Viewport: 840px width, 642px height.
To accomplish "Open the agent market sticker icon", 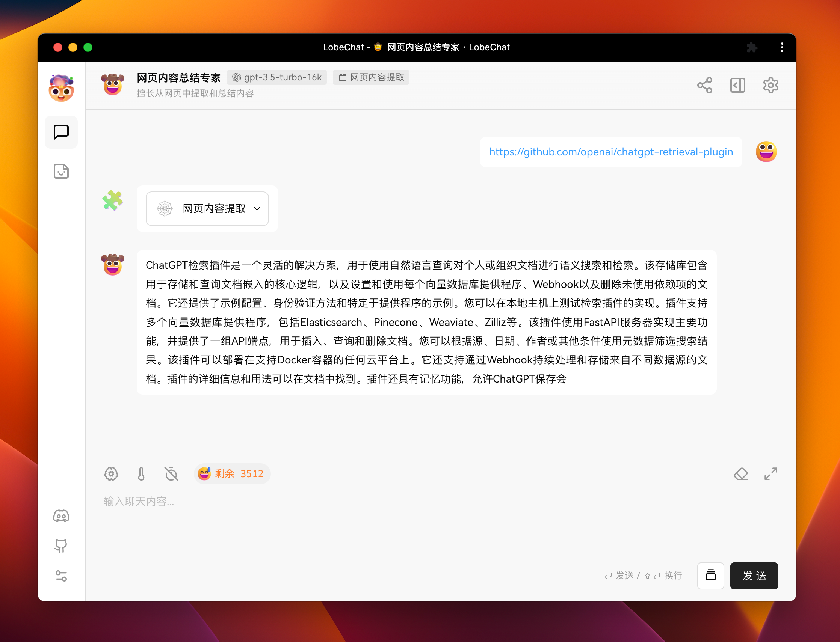I will (61, 171).
